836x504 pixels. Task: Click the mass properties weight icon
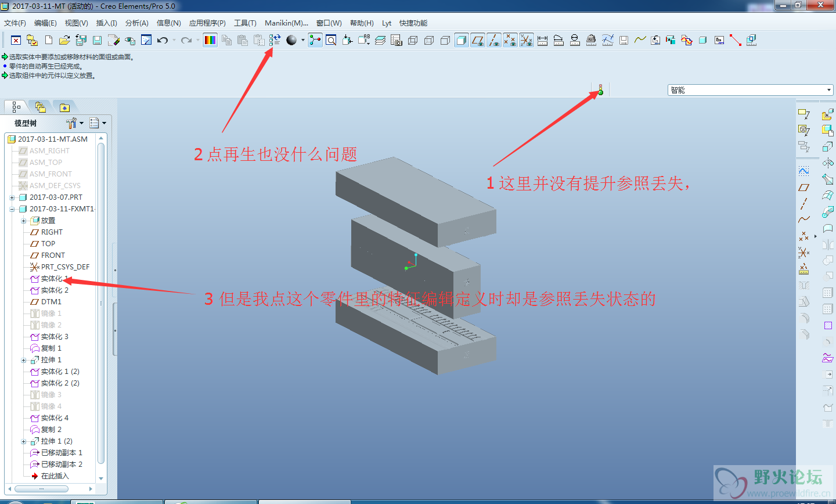(x=591, y=40)
